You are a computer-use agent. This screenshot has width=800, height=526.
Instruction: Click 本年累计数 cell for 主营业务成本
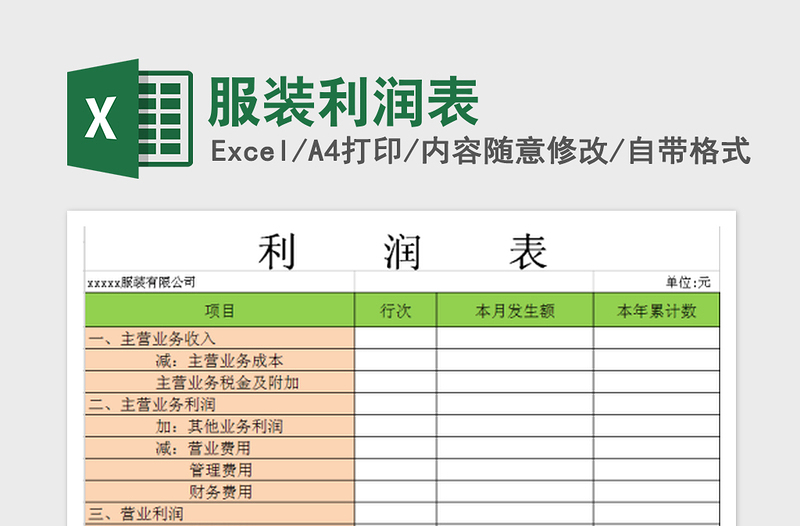click(x=657, y=360)
